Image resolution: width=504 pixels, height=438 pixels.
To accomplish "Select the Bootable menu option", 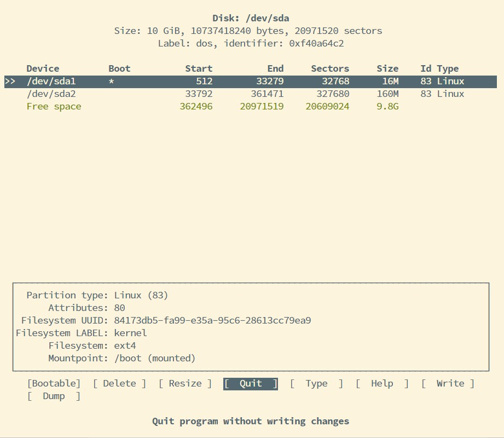I will click(54, 384).
